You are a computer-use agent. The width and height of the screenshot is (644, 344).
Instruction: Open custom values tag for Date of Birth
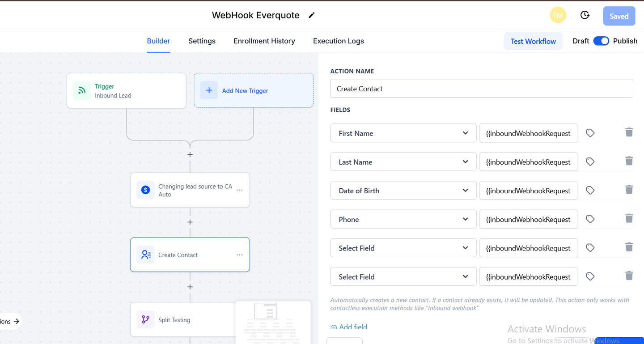pyautogui.click(x=590, y=190)
